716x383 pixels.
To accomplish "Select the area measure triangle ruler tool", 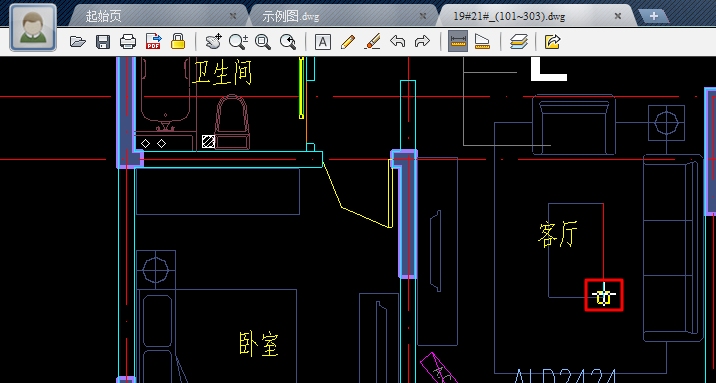I will tap(483, 42).
